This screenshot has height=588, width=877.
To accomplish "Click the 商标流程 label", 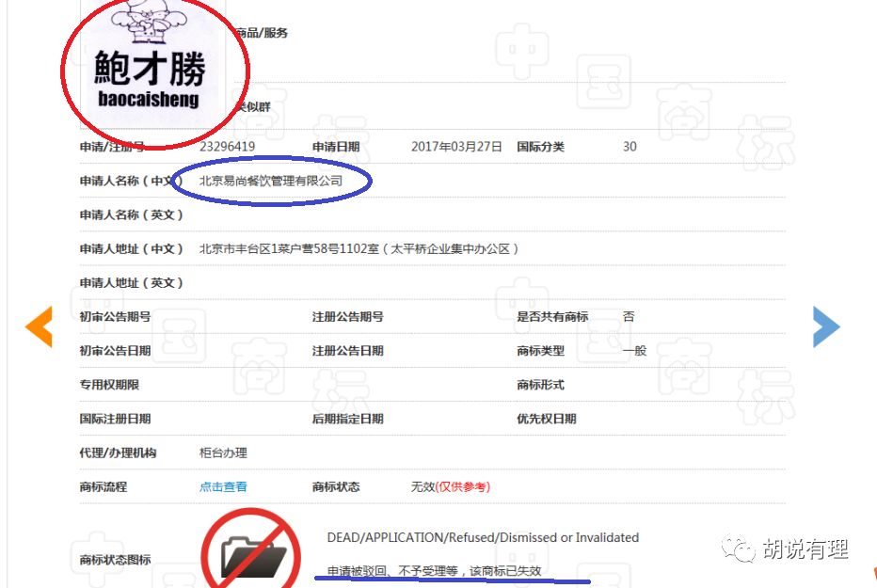I will pyautogui.click(x=104, y=486).
